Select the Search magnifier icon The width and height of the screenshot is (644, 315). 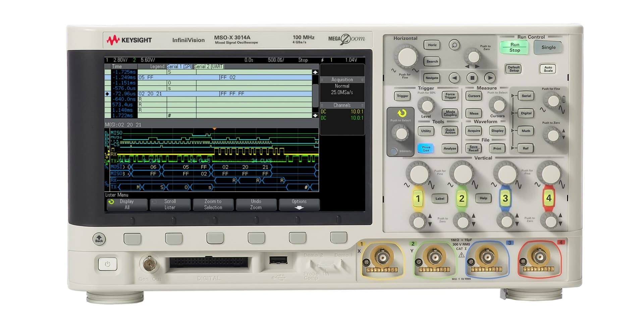click(454, 46)
